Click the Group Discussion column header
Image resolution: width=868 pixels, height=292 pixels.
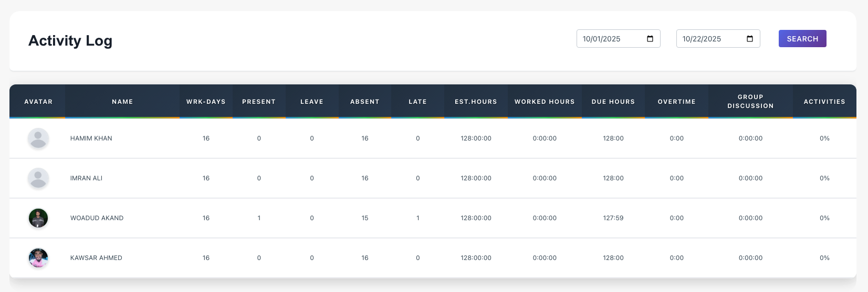pyautogui.click(x=750, y=101)
